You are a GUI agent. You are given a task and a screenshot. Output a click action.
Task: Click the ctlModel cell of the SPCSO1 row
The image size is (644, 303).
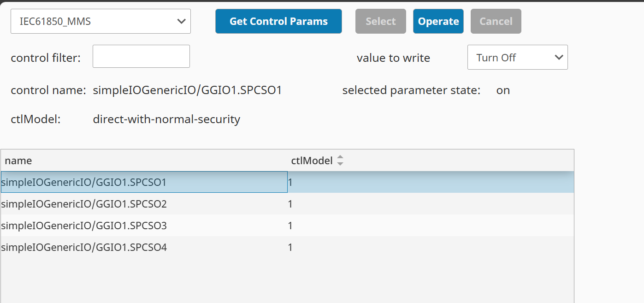pyautogui.click(x=290, y=183)
